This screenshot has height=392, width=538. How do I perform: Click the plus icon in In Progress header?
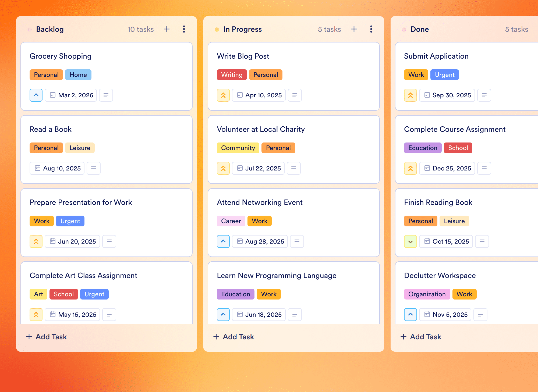coord(354,29)
